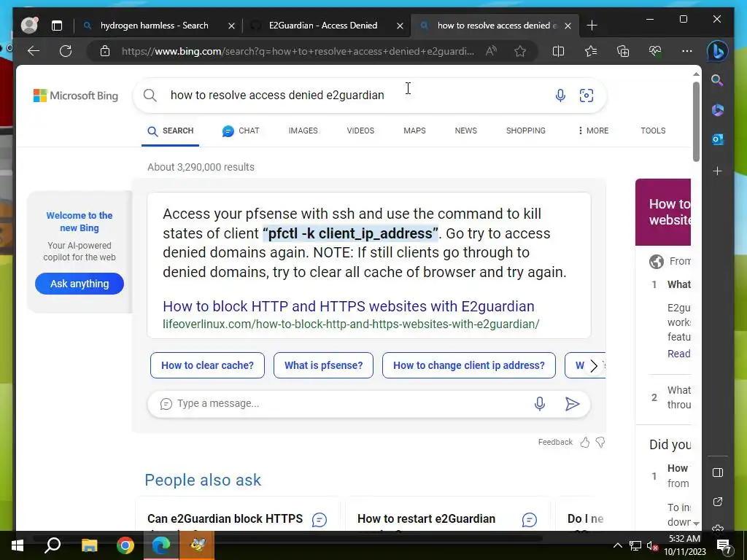
Task: Click the muted volume tray icon
Action: [652, 545]
